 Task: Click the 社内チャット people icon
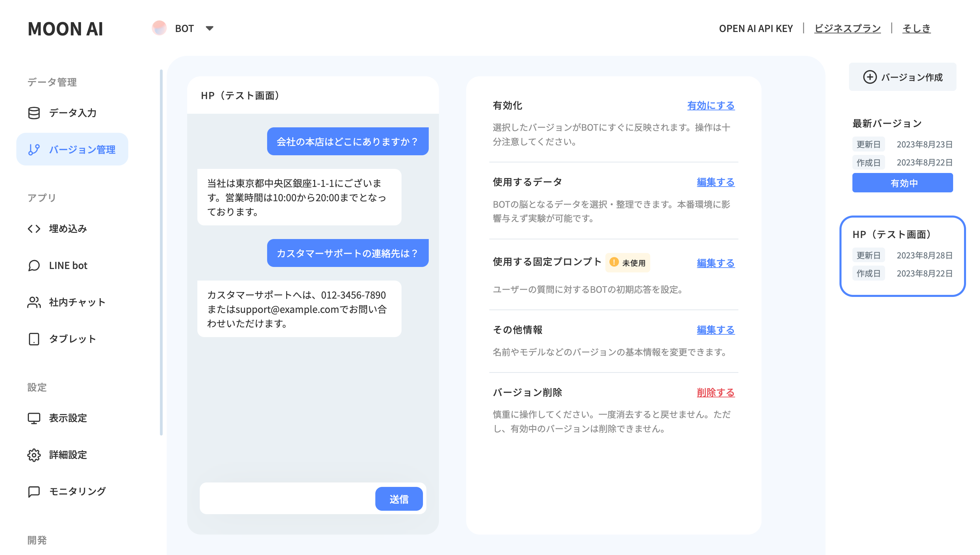click(34, 302)
